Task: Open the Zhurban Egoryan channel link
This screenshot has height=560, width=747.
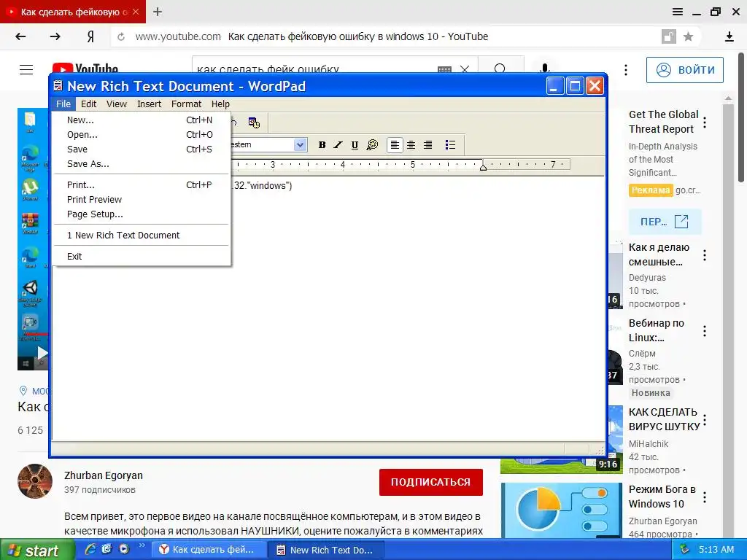Action: pyautogui.click(x=104, y=475)
